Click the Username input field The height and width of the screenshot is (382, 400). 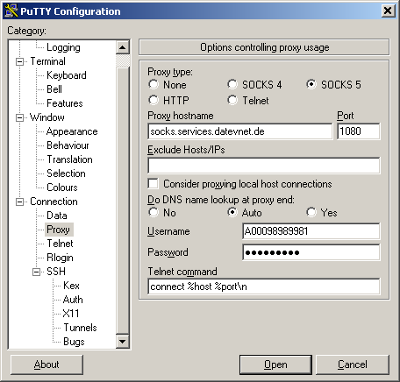[x=311, y=231]
